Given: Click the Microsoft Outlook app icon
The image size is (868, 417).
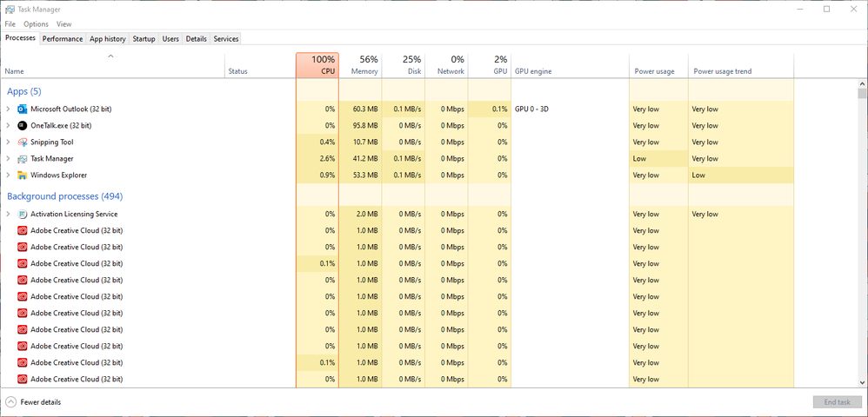Looking at the screenshot, I should tap(23, 109).
